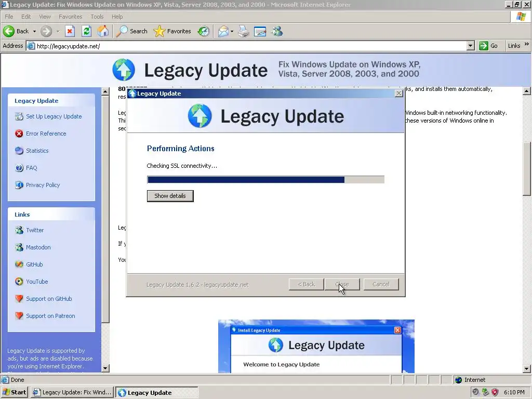532x399 pixels.
Task: Open the Mail envelope icon
Action: [223, 31]
